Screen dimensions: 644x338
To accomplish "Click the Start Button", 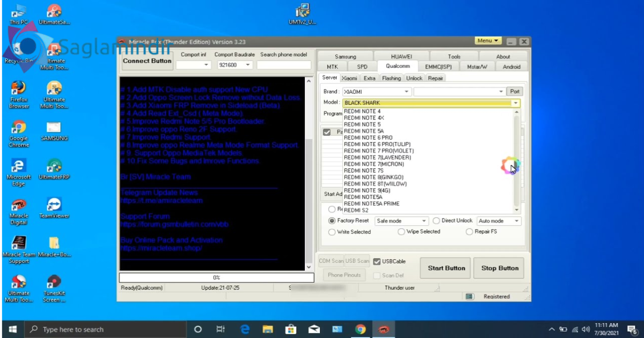I will [447, 268].
